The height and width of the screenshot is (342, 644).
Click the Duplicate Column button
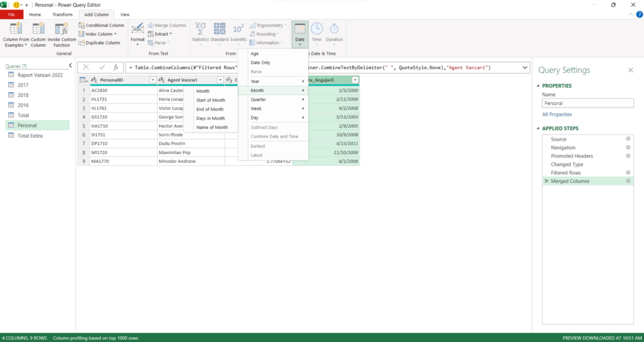tap(100, 43)
